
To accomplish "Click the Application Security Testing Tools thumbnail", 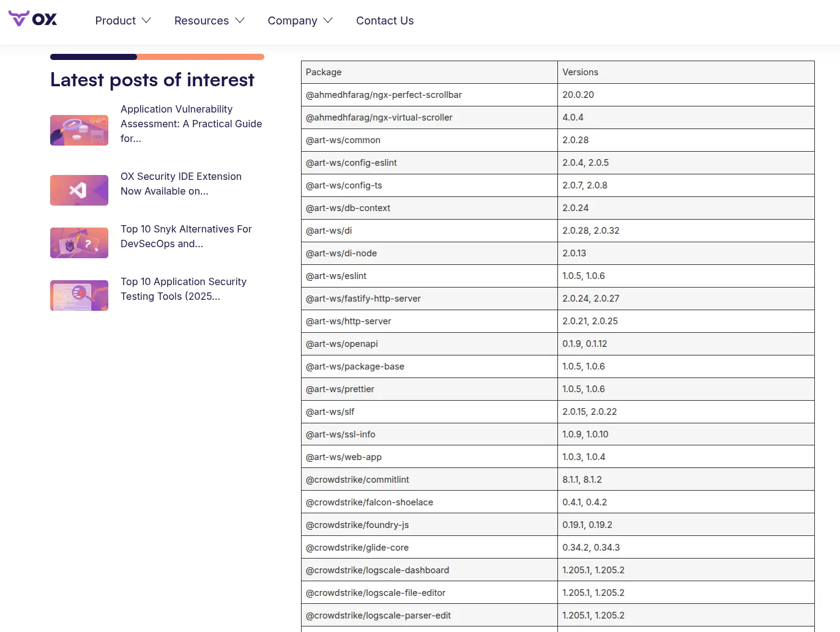I will pyautogui.click(x=79, y=296).
